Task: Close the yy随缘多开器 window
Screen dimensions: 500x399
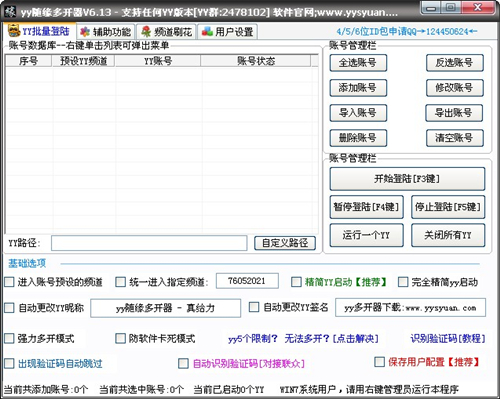Action: 478,8
